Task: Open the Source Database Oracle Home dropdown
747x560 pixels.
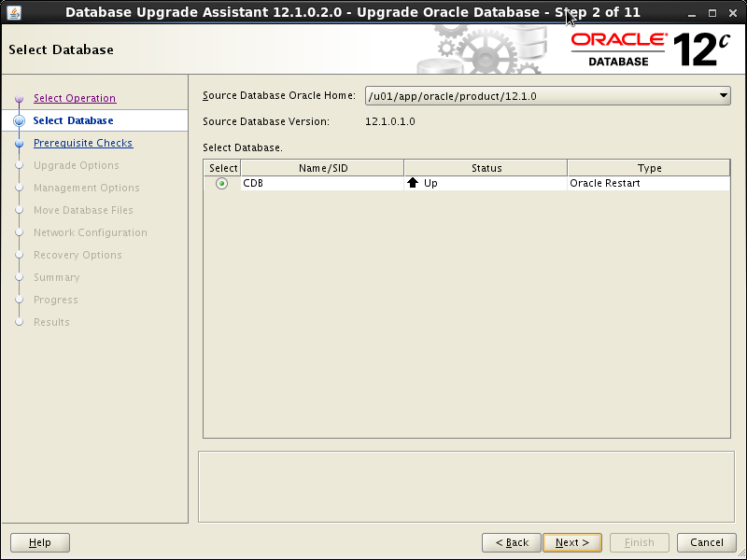Action: click(x=722, y=94)
